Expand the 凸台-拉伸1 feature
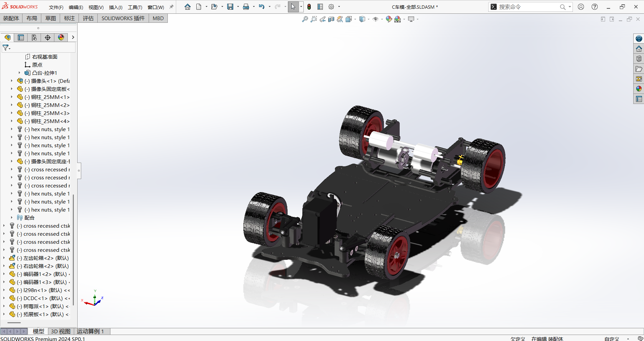 [x=19, y=73]
